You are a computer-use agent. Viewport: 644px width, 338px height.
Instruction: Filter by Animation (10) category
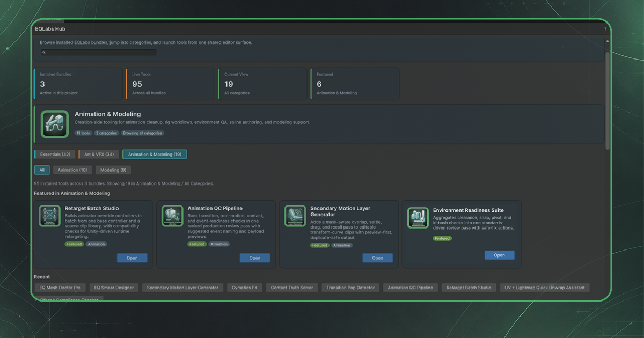[x=72, y=170]
